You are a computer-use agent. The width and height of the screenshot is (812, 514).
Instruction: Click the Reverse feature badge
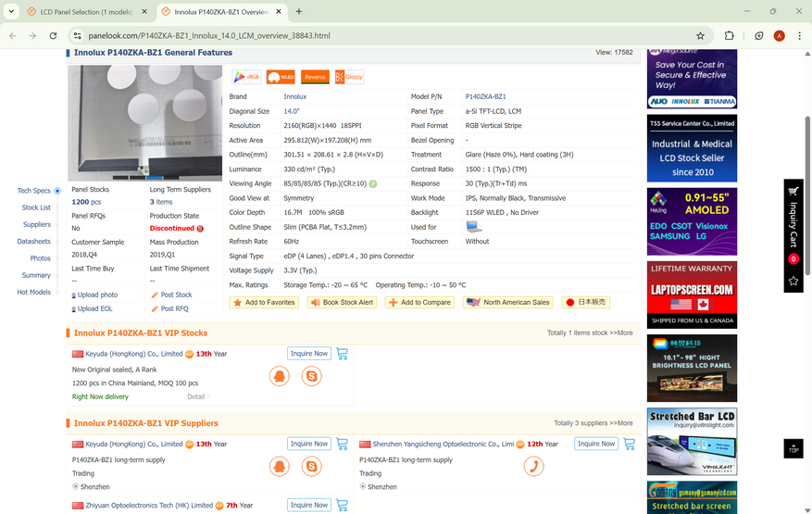coord(315,77)
